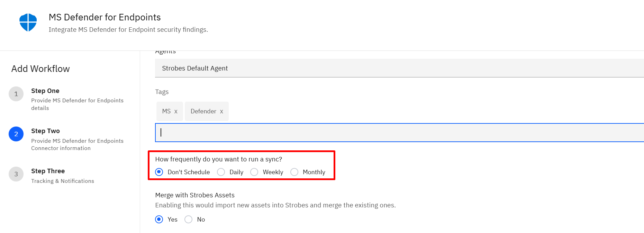Click the Defender tag chip
The image size is (644, 233).
[207, 111]
